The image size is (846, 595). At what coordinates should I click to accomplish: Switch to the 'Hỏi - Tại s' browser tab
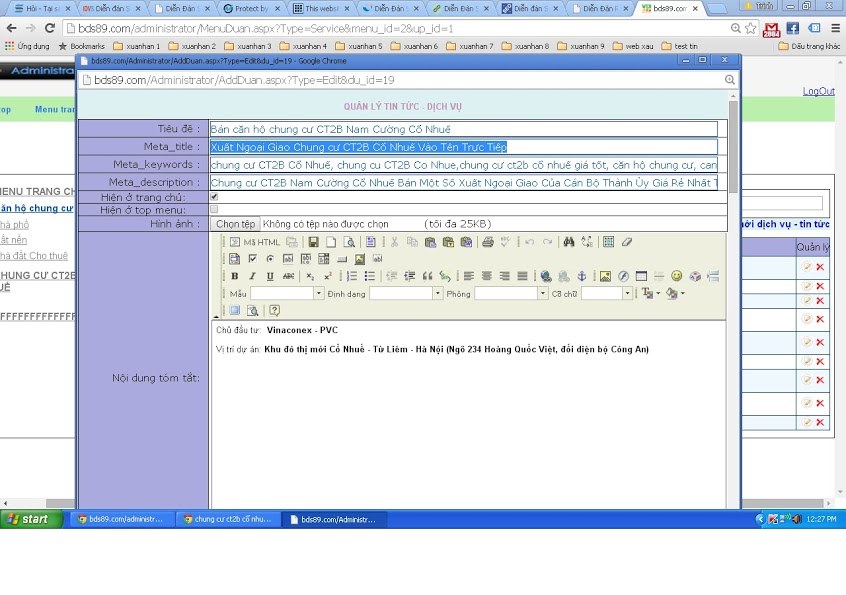[x=43, y=9]
